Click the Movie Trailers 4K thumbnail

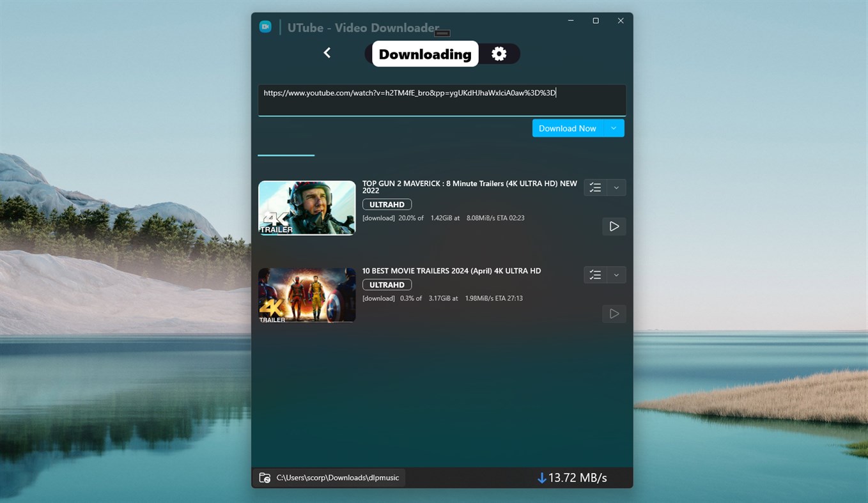click(307, 295)
